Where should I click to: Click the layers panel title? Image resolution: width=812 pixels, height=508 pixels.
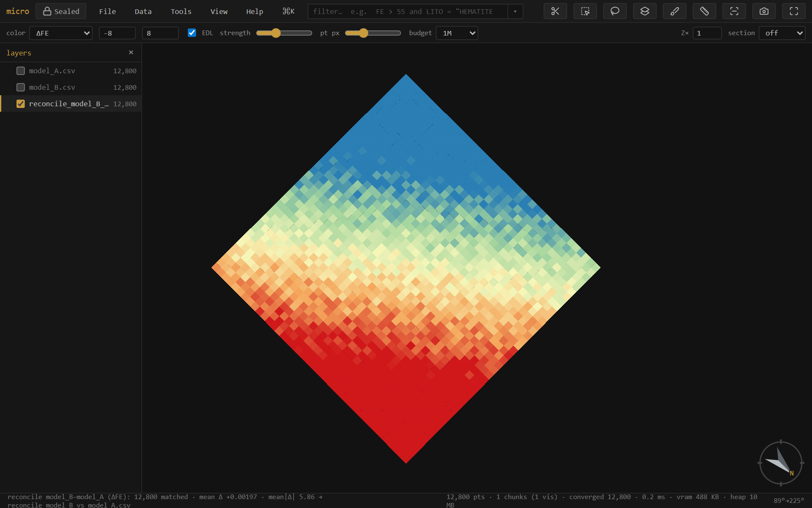(19, 53)
